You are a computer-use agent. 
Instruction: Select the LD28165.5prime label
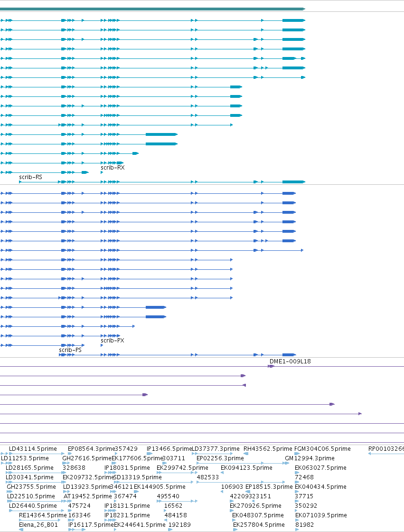click(x=29, y=468)
